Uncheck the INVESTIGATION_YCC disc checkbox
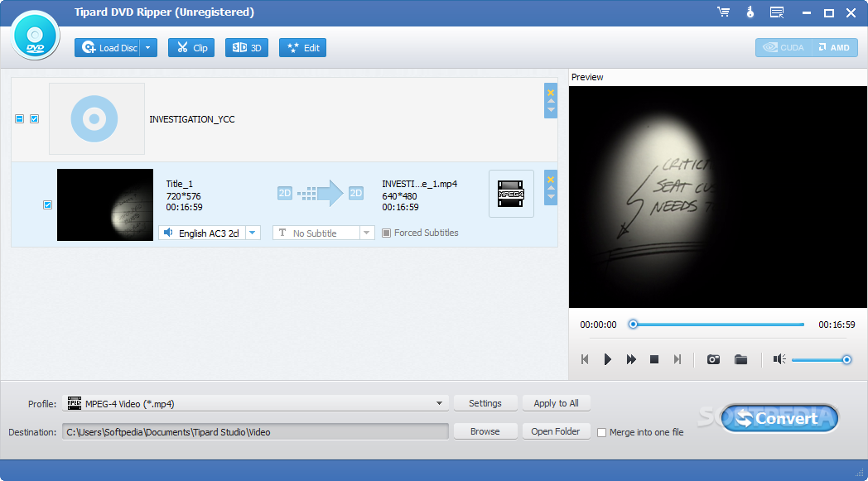868x481 pixels. click(34, 119)
